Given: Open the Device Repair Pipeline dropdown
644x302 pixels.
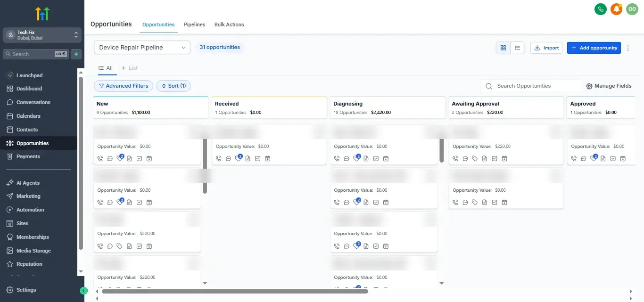Looking at the screenshot, I should pos(142,48).
